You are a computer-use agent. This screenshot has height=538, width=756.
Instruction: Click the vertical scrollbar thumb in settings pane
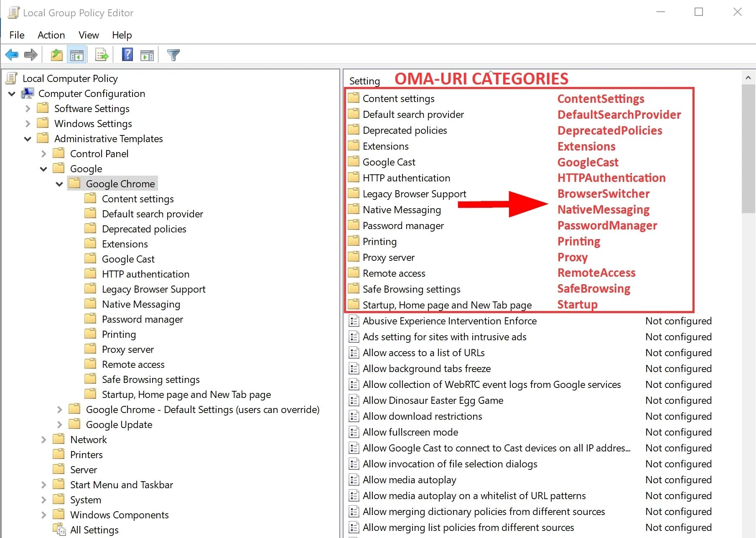[748, 149]
